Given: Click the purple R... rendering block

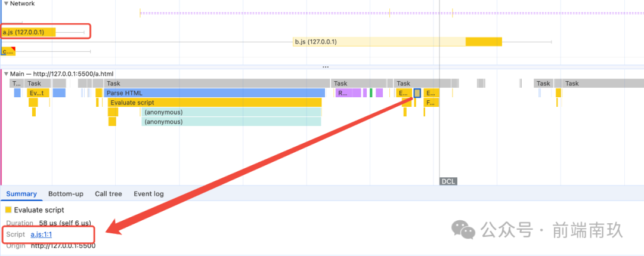Looking at the screenshot, I should tap(343, 93).
